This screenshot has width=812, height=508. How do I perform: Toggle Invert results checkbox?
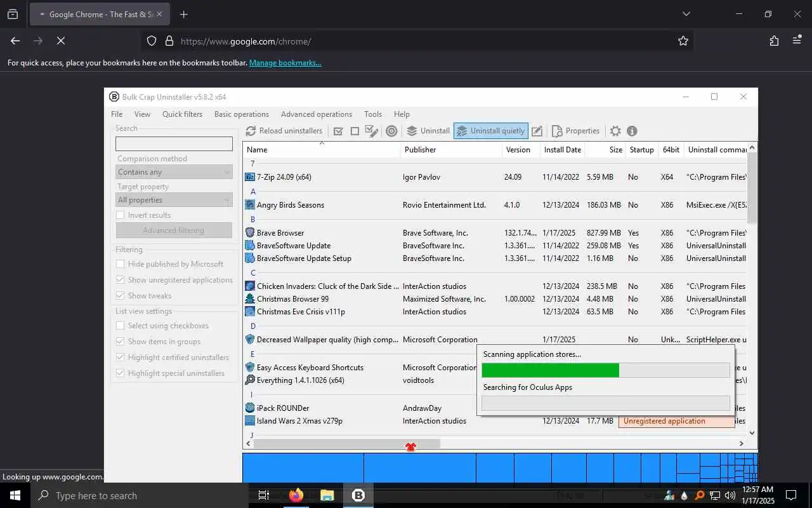coord(120,215)
